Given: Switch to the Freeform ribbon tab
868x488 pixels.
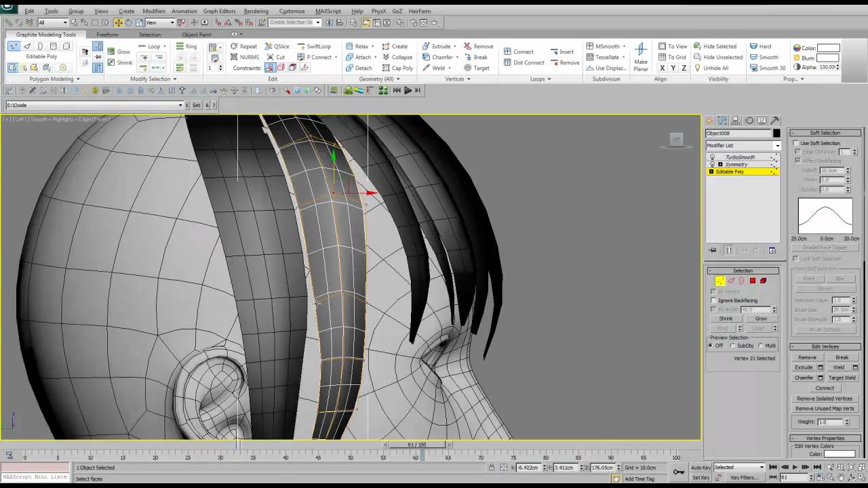Looking at the screenshot, I should coord(107,35).
